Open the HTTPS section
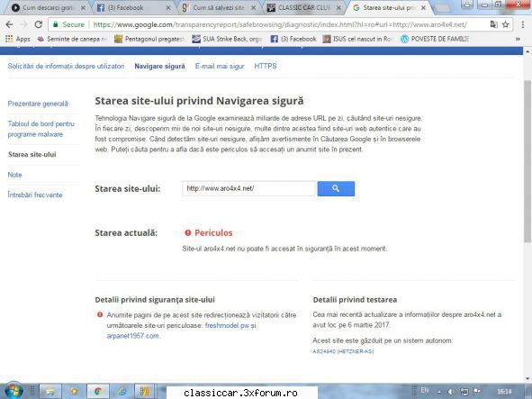This screenshot has width=532, height=399. 266,67
